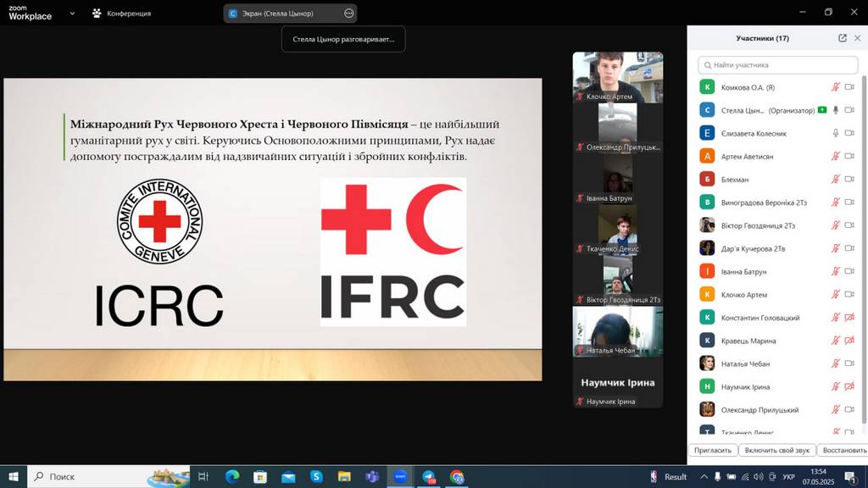This screenshot has width=868, height=488.
Task: Click the green screen-share badge beside Организатор
Action: click(x=822, y=110)
